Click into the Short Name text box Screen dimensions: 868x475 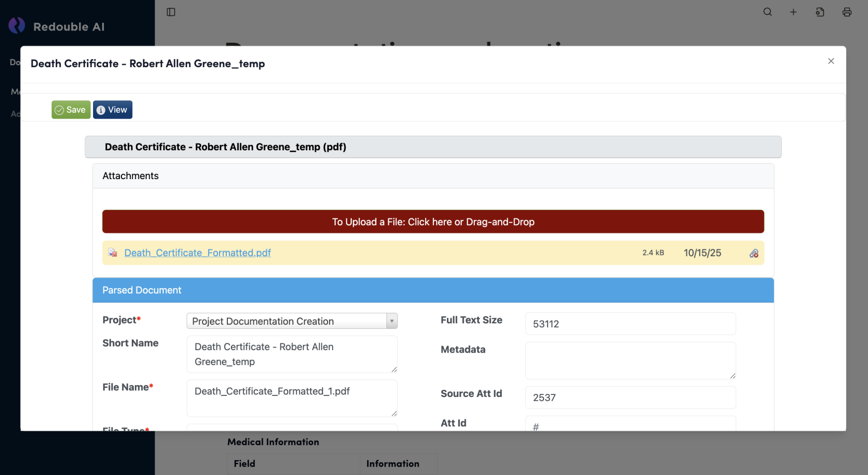click(x=291, y=354)
